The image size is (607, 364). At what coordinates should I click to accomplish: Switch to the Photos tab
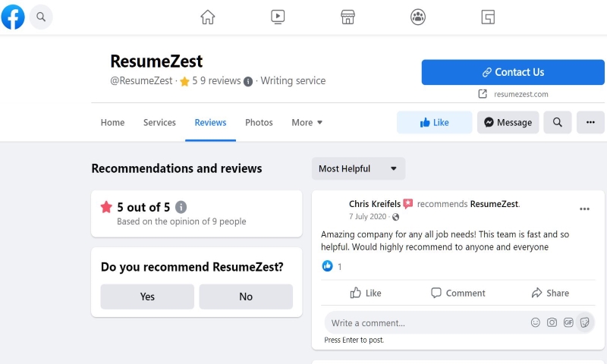pos(259,123)
